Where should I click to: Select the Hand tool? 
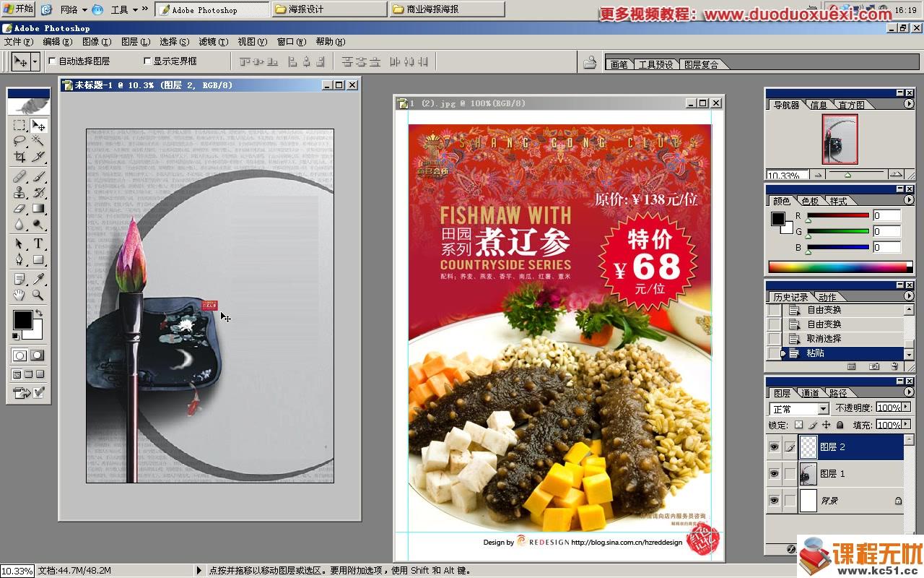(x=19, y=295)
